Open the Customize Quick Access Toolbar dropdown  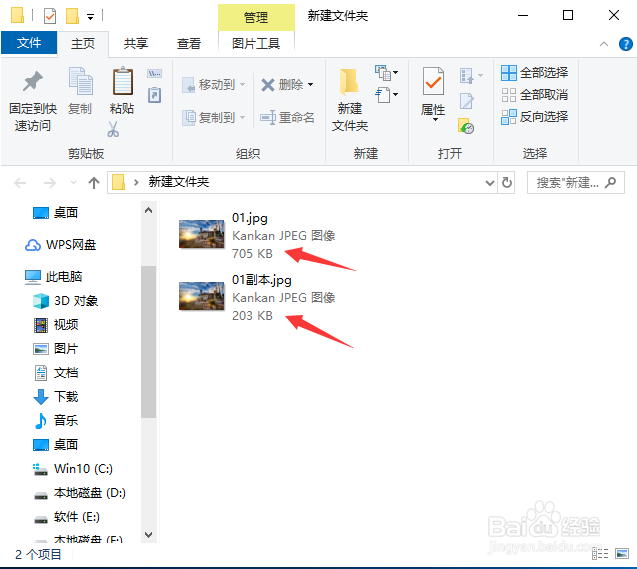(x=91, y=17)
